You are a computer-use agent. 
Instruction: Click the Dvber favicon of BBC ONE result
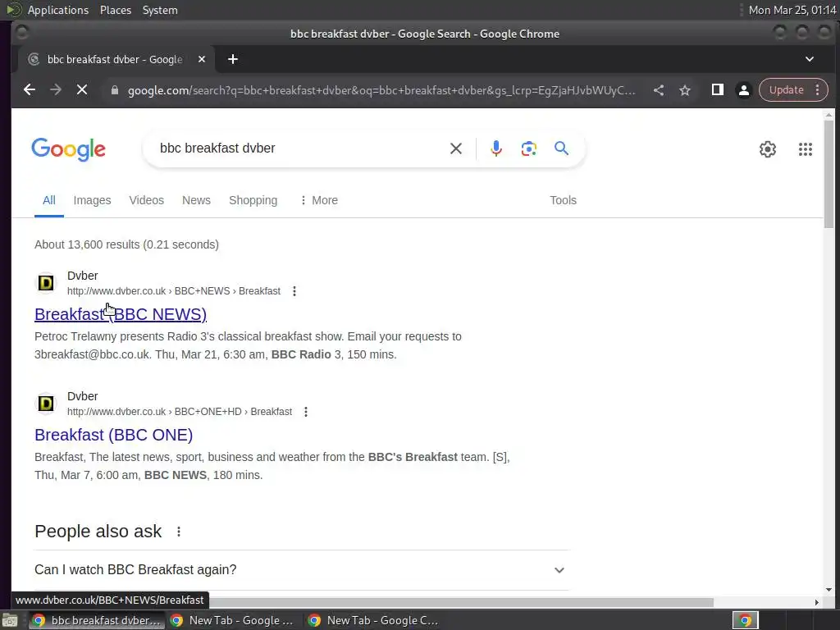[46, 404]
